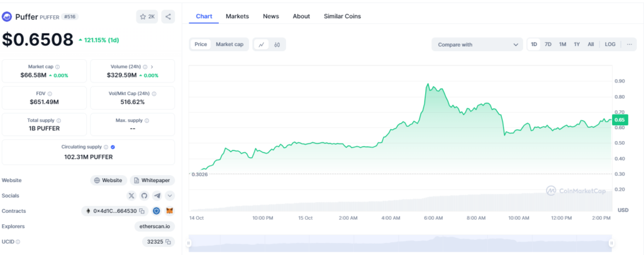Click the Total supply info icon

coord(58,120)
